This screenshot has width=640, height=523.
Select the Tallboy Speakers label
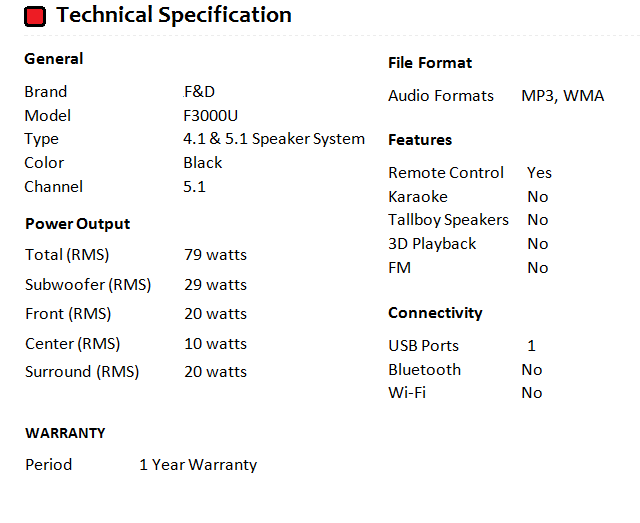point(448,220)
